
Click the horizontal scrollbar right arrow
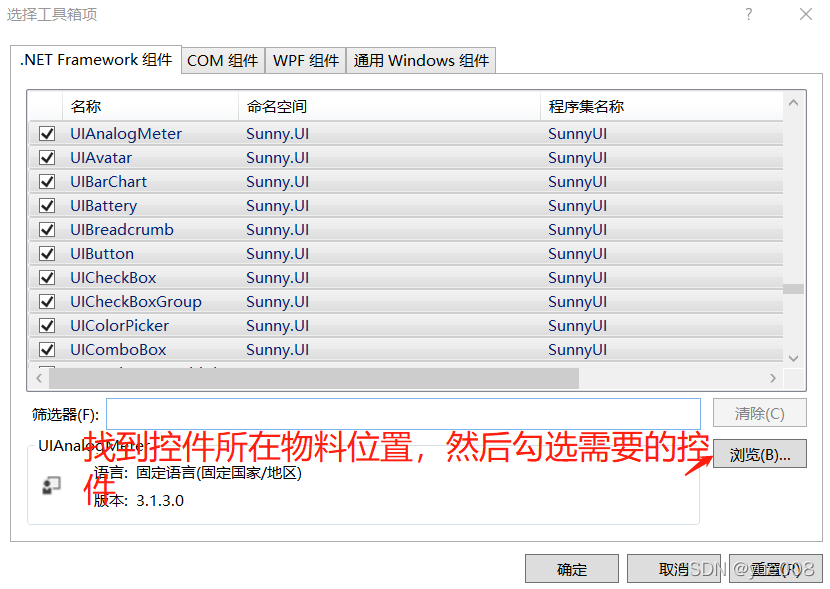773,378
